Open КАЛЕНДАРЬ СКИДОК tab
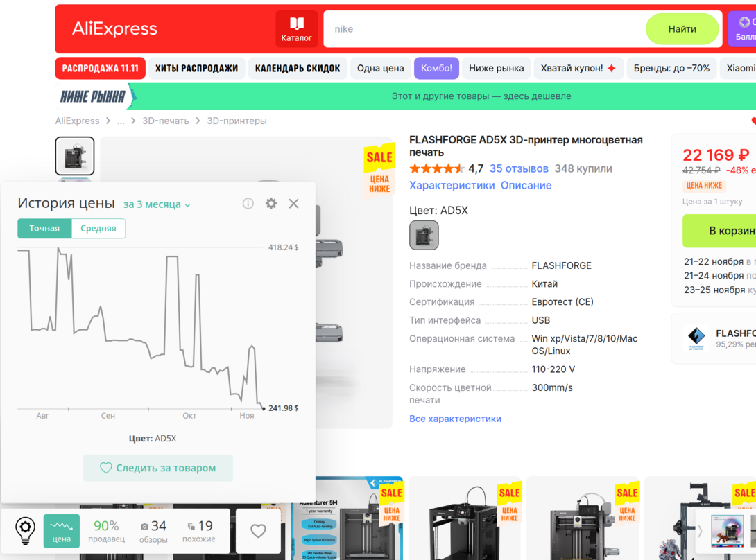Image resolution: width=756 pixels, height=560 pixels. tap(298, 69)
